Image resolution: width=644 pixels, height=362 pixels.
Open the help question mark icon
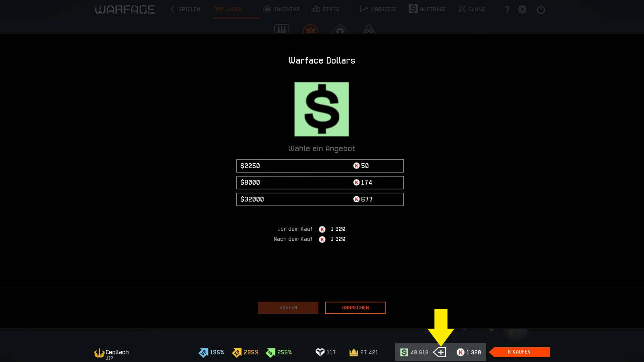tap(507, 9)
